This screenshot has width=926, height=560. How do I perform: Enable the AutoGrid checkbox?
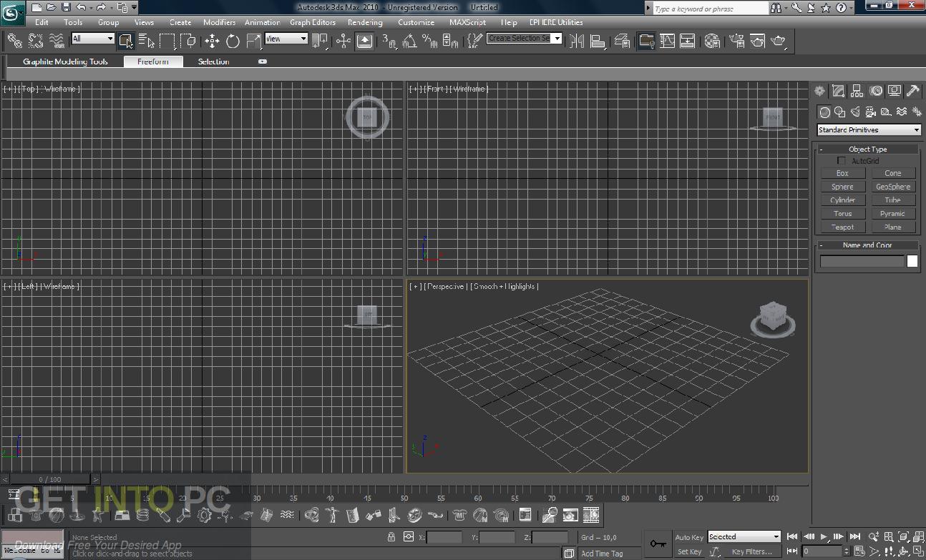[842, 161]
